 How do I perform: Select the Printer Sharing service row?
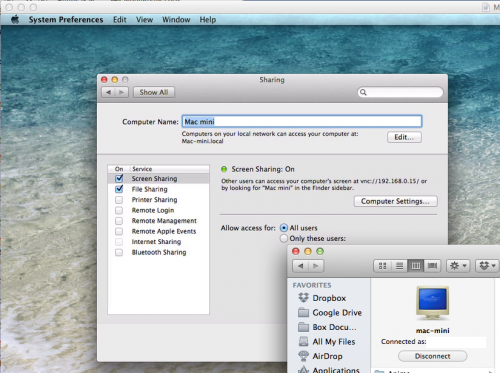[x=159, y=200]
